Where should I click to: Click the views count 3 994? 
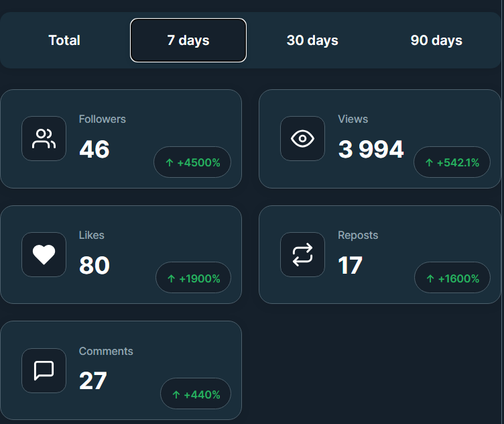(x=371, y=150)
